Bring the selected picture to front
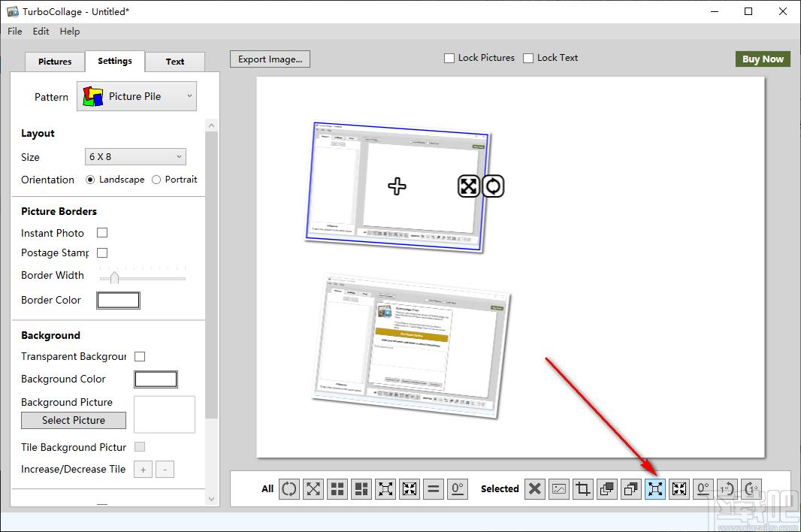This screenshot has width=801, height=532. pos(607,489)
